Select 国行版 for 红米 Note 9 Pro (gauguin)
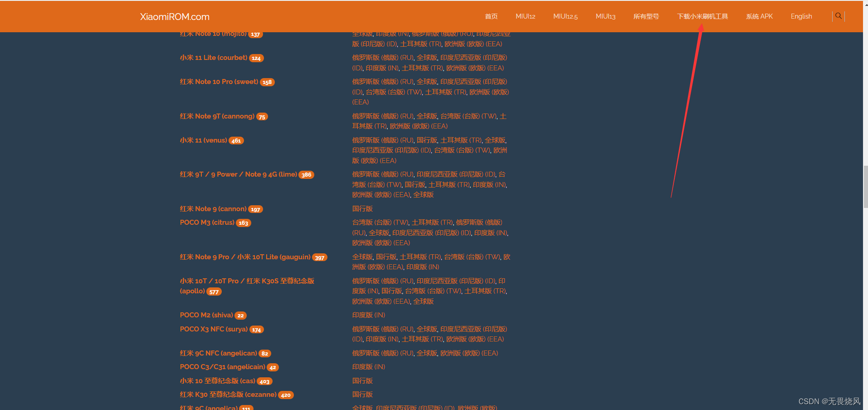Screen dimensions: 868x410 (386, 257)
